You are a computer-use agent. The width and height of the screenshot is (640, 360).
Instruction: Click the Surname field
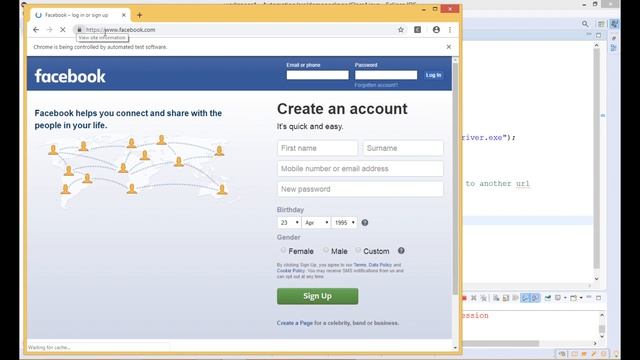pyautogui.click(x=403, y=148)
